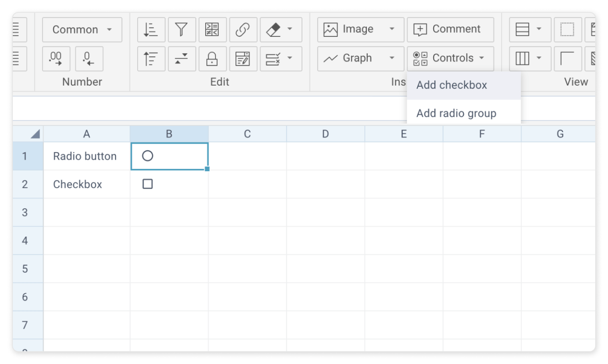Click the dotted gridlines border icon
The image size is (608, 364).
pyautogui.click(x=568, y=30)
